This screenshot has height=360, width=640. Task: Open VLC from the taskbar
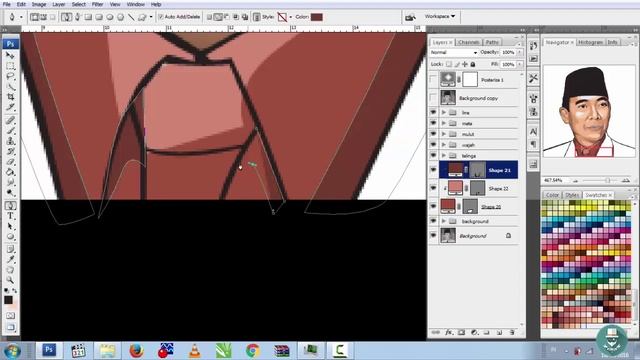click(x=195, y=351)
